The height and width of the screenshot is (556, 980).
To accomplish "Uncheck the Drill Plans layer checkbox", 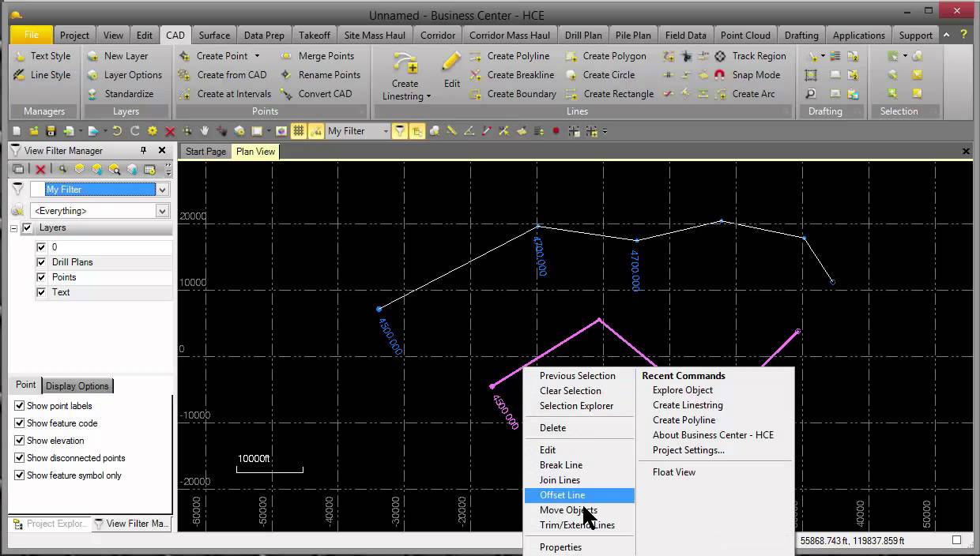I will 41,262.
